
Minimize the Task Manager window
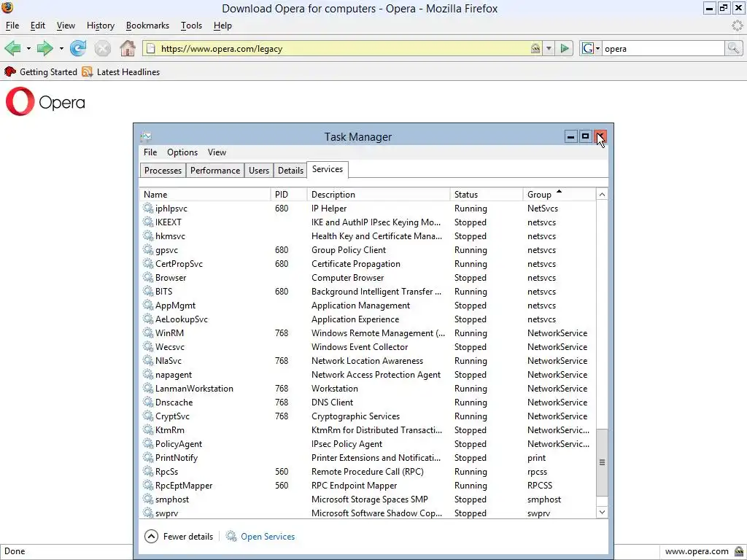tap(570, 136)
